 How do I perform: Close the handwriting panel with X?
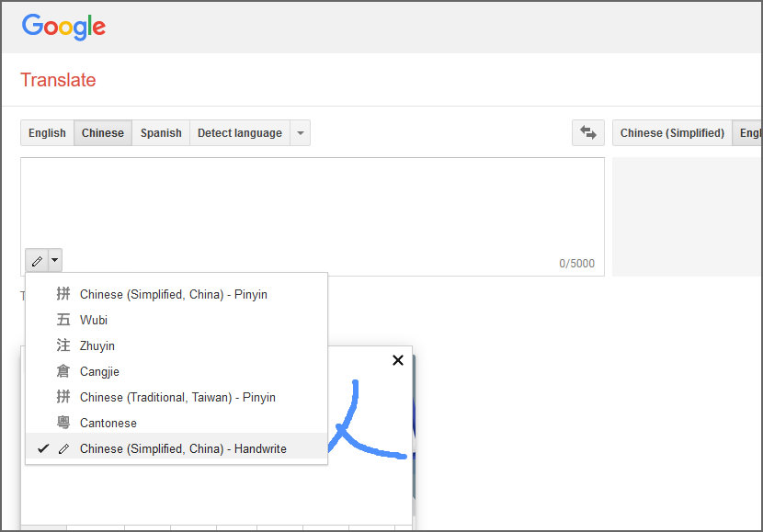click(397, 360)
